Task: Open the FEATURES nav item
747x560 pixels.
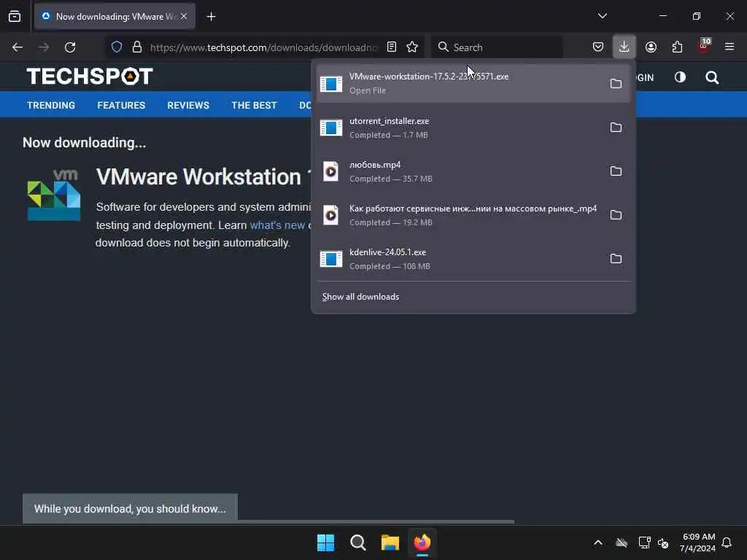Action: point(121,105)
